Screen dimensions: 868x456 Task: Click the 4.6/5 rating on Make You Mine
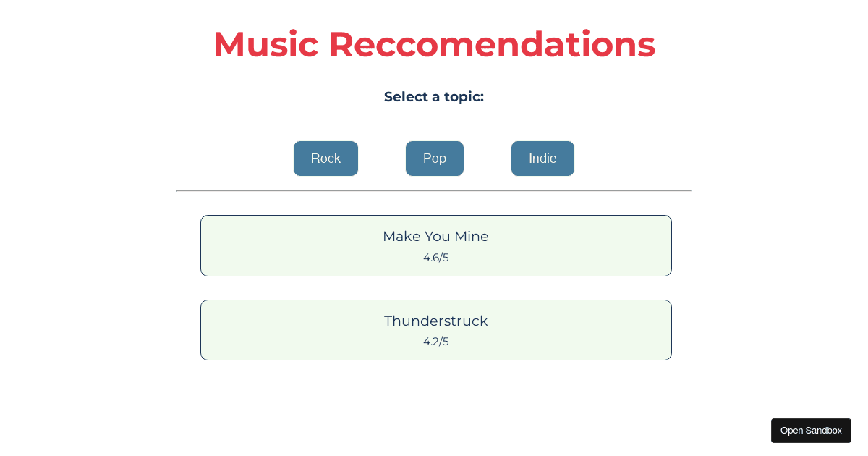435,257
